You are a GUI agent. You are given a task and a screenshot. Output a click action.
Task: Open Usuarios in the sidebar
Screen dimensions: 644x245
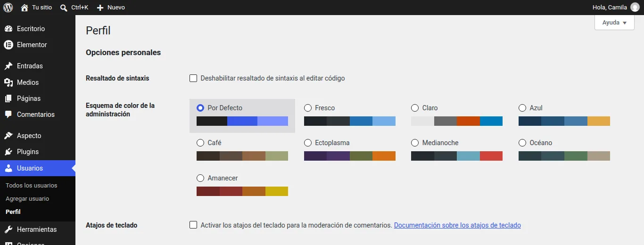tap(38, 168)
